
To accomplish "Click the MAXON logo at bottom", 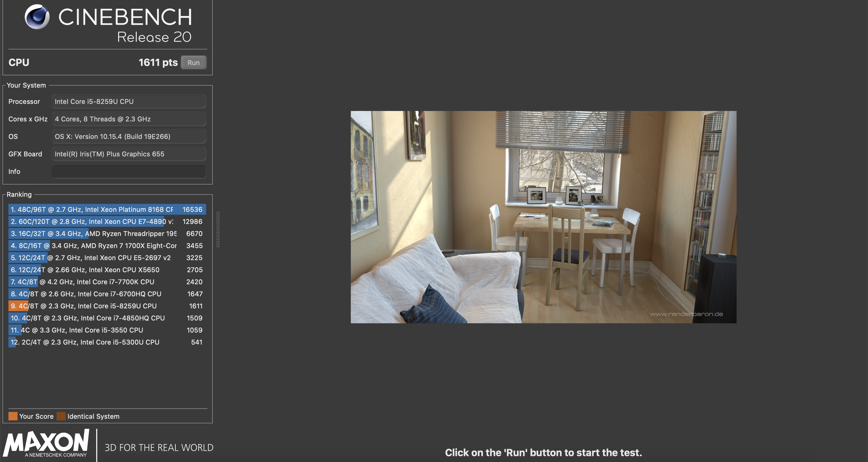I will [x=46, y=442].
